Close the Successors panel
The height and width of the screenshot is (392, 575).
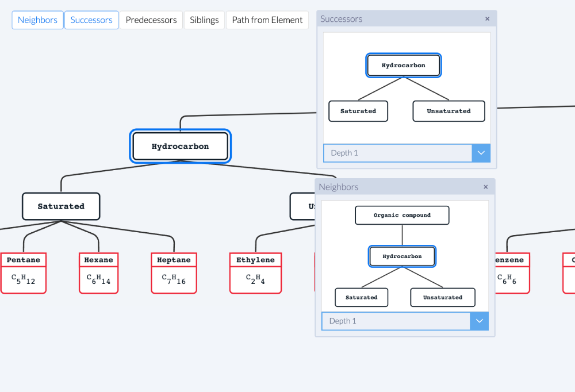tap(487, 18)
